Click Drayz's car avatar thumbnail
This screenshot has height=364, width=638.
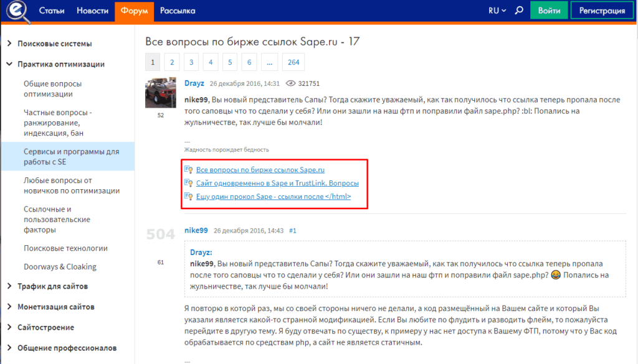click(161, 93)
